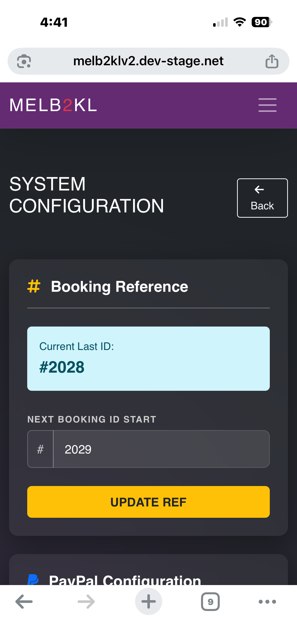The height and width of the screenshot is (644, 297).
Task: Tap the browser forward arrow
Action: (86, 601)
